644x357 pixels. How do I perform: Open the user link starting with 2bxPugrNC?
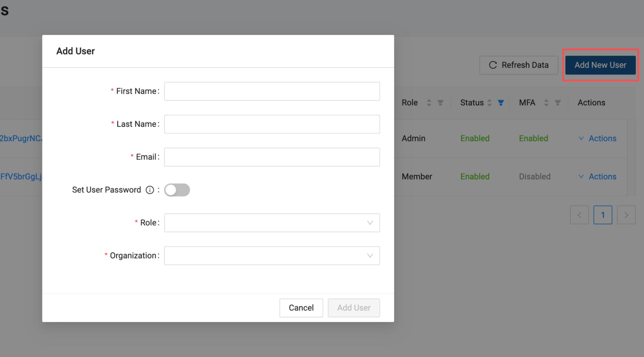coord(21,138)
